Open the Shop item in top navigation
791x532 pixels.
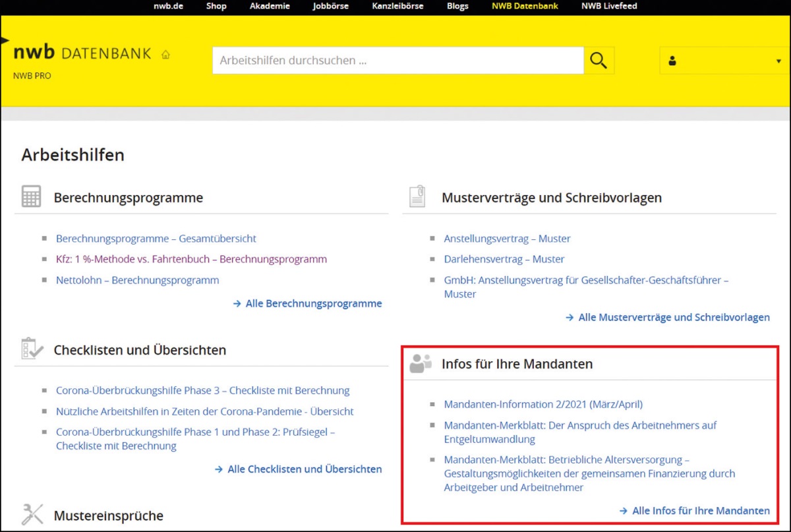point(216,7)
